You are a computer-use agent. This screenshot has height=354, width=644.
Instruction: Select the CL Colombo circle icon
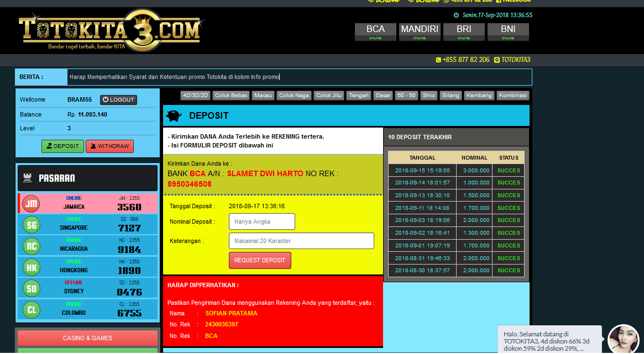pos(32,310)
